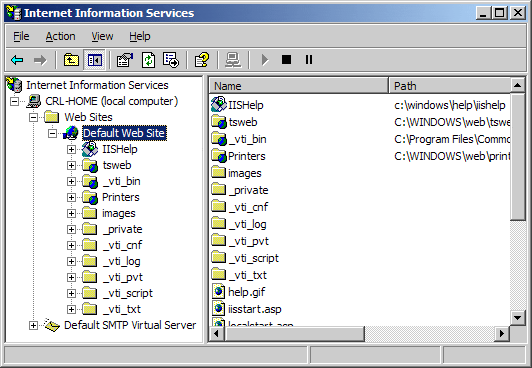Viewport: 532px width, 368px height.
Task: Collapse the CRL-HOME (local computer) node
Action: (14, 101)
